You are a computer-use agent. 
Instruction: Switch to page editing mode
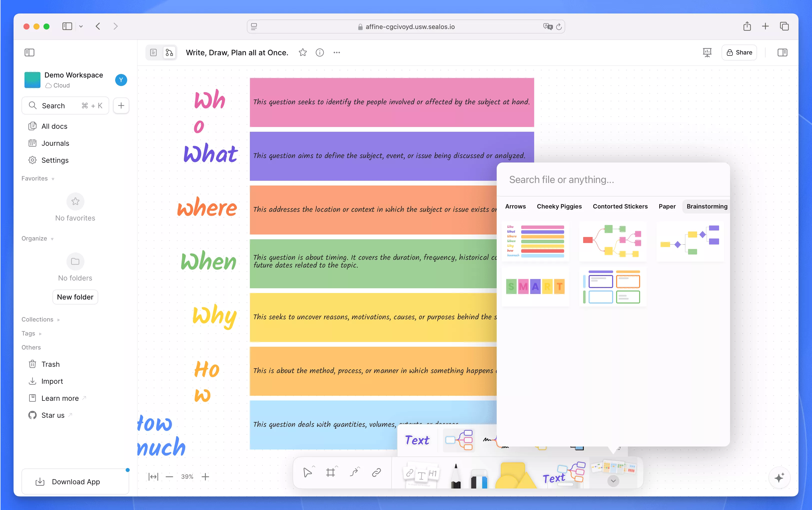(x=154, y=52)
